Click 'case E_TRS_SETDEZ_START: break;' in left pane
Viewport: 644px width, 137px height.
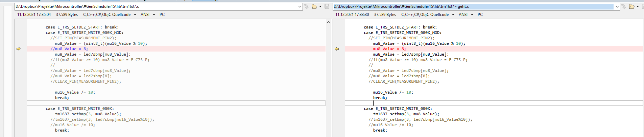coord(82,27)
